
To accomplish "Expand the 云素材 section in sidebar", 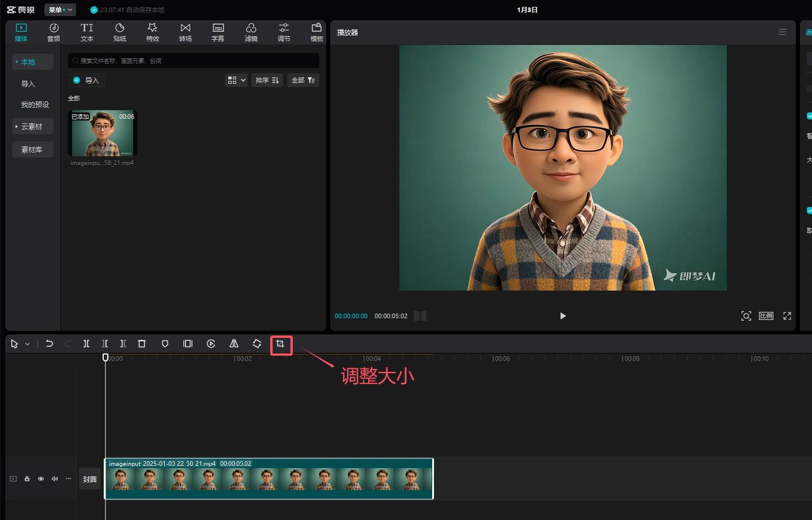I will [32, 127].
